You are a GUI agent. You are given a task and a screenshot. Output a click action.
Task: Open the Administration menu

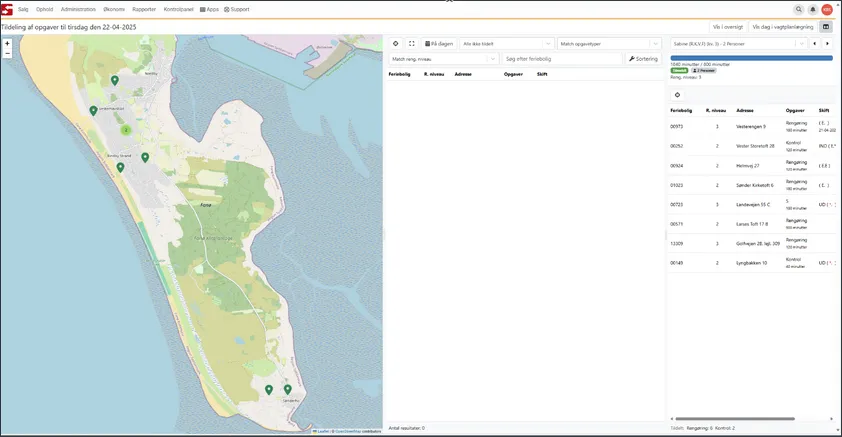coord(78,9)
